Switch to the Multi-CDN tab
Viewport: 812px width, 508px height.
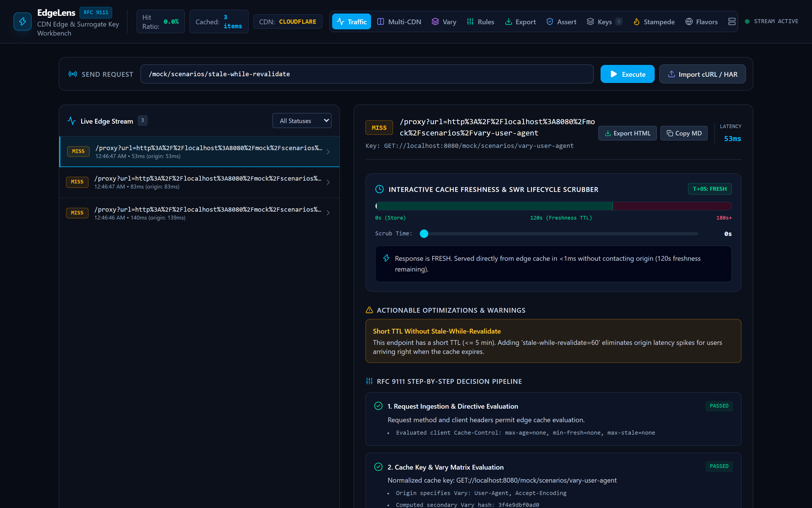(x=399, y=22)
